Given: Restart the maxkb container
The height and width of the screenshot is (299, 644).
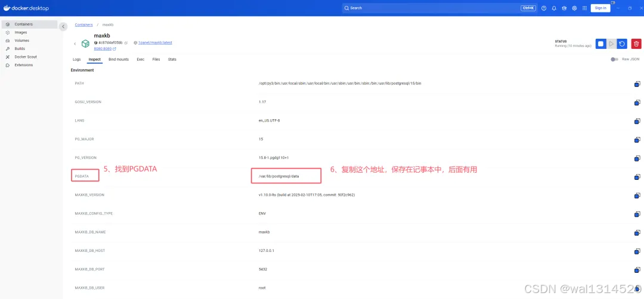Looking at the screenshot, I should 622,43.
